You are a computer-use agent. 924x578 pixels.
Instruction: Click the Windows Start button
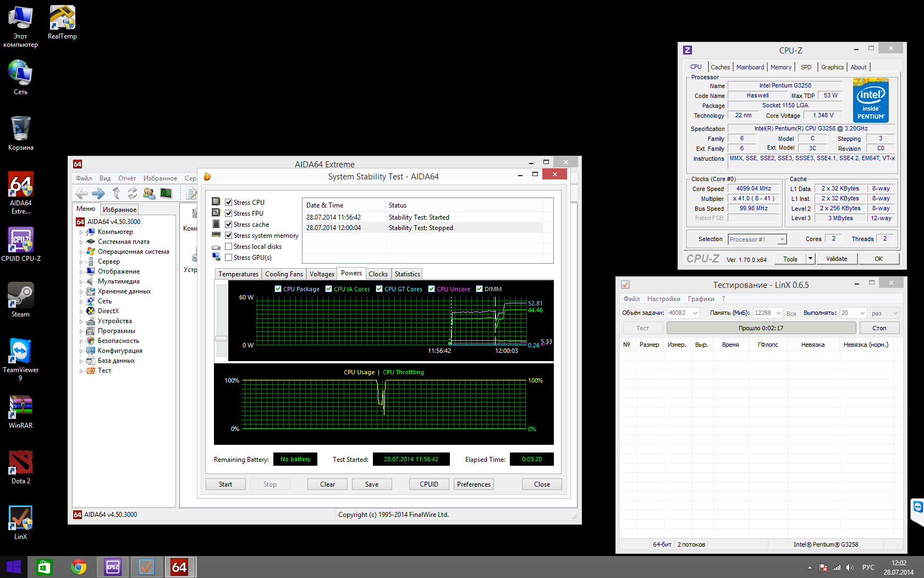point(13,567)
